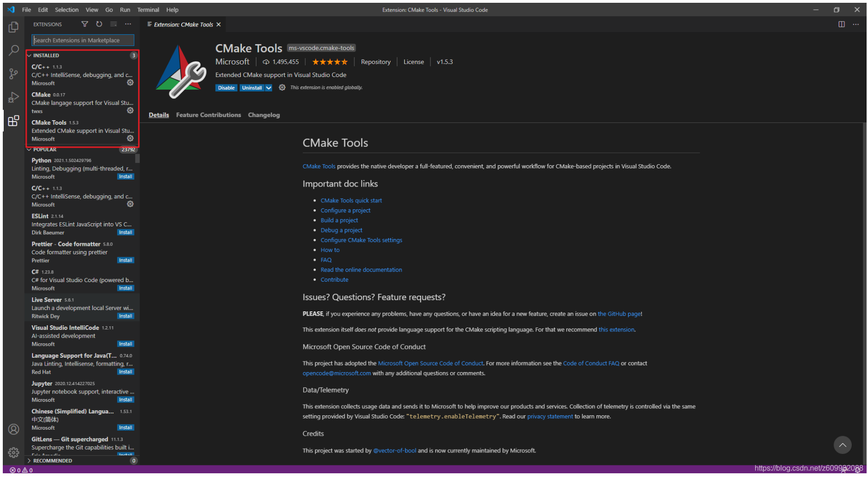Open the Go menu
This screenshot has height=477, width=868.
coord(109,10)
